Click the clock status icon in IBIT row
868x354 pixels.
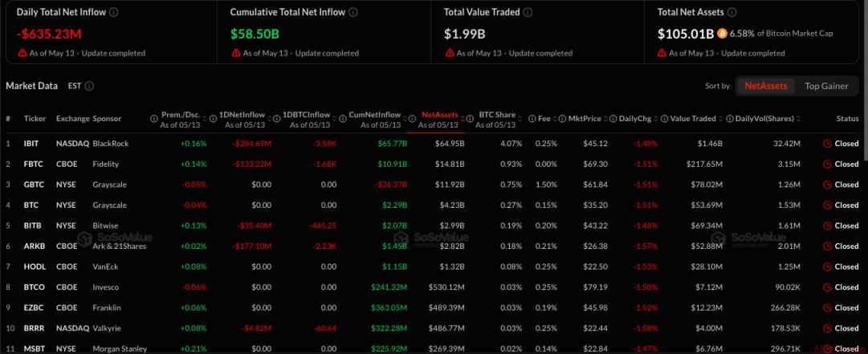828,143
